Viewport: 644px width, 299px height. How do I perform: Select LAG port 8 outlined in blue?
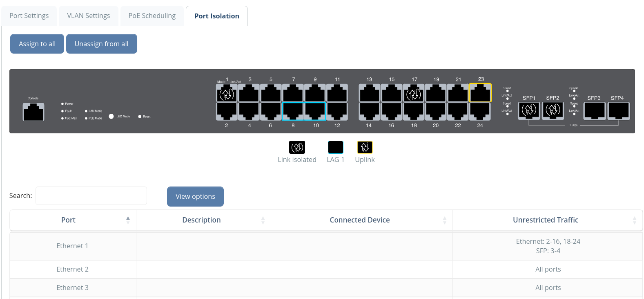[293, 111]
